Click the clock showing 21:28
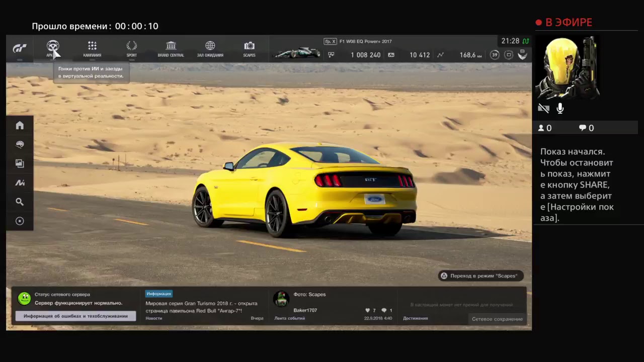 (510, 41)
